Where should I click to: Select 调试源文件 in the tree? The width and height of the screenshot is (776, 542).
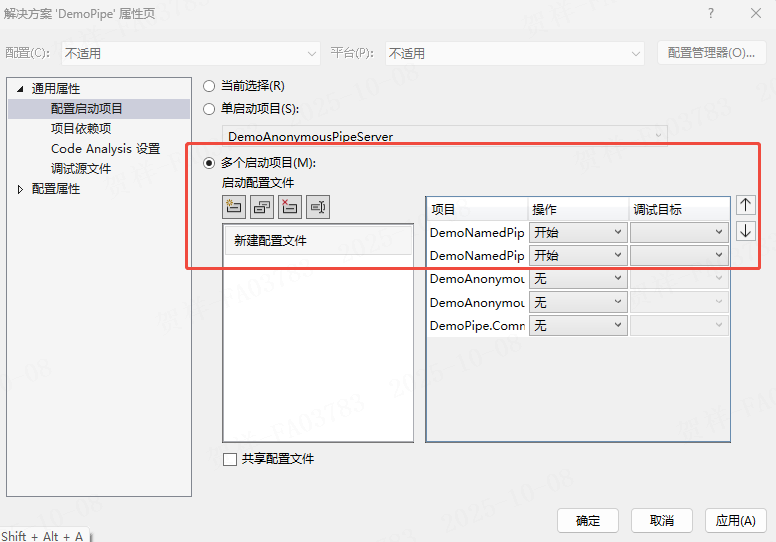(x=81, y=169)
